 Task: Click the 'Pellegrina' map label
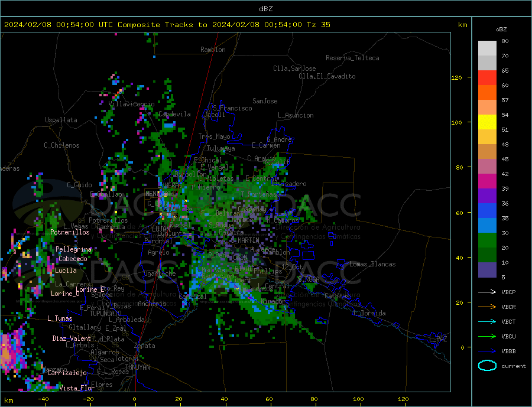(73, 249)
